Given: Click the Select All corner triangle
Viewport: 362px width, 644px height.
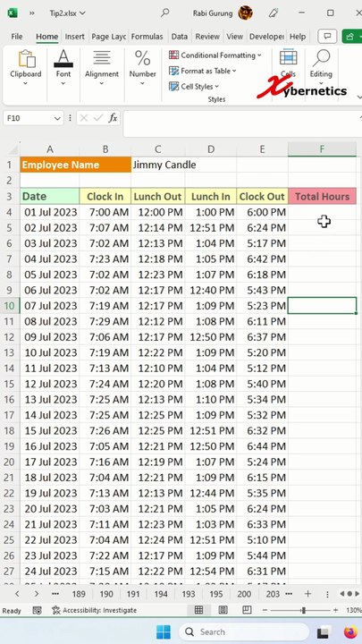Looking at the screenshot, I should pos(13,149).
